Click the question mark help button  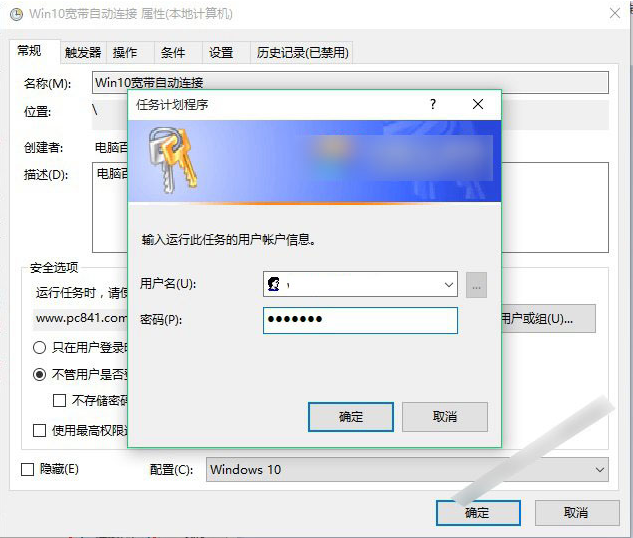(x=433, y=104)
